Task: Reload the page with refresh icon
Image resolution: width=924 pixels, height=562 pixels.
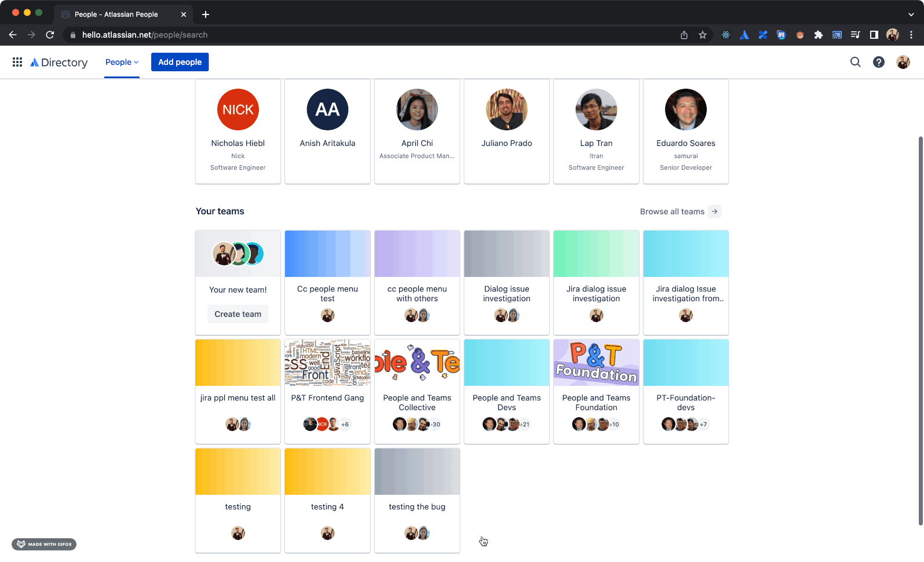Action: tap(50, 35)
